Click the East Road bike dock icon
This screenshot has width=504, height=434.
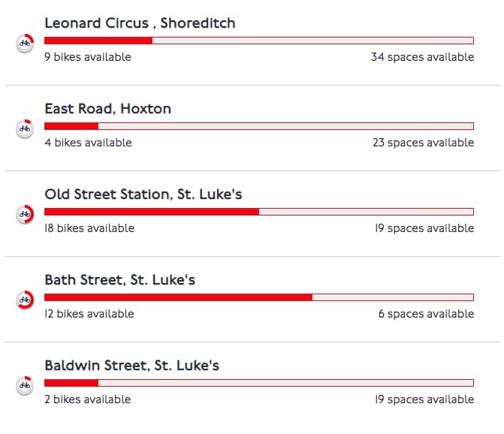[25, 129]
